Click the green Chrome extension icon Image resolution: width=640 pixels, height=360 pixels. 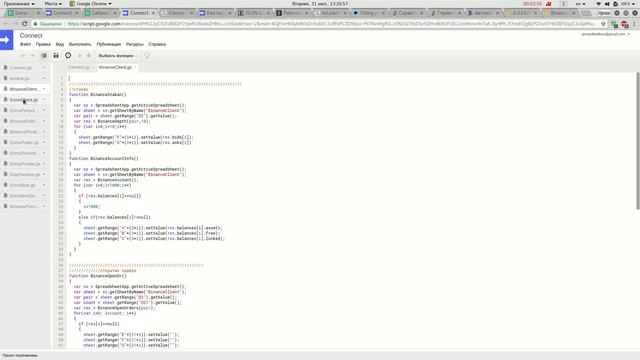click(614, 24)
